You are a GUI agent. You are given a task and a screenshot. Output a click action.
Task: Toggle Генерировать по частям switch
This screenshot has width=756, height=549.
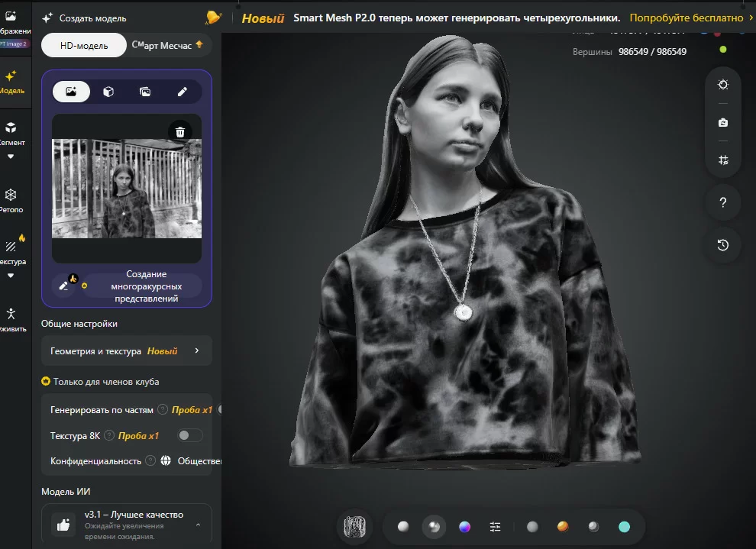[220, 410]
